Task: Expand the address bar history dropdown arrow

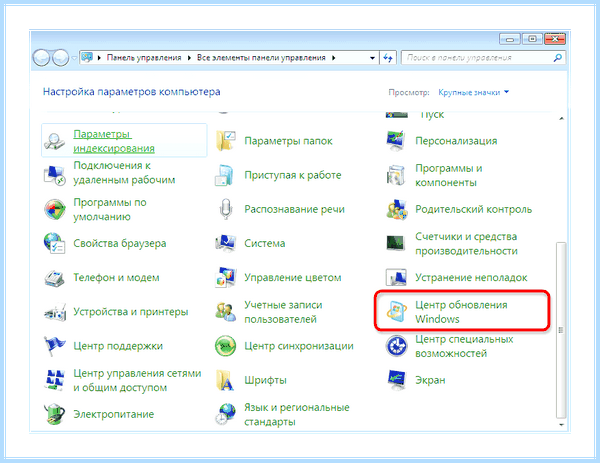Action: click(x=372, y=58)
